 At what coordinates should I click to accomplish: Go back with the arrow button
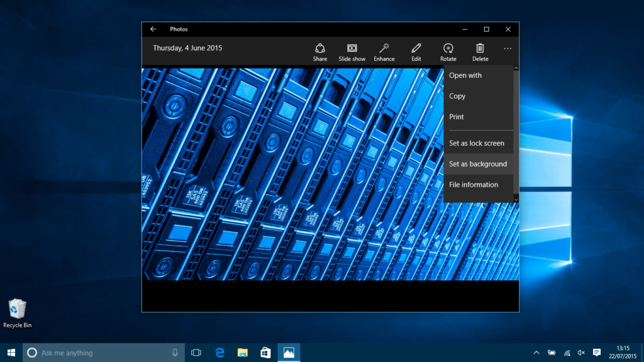[x=153, y=29]
